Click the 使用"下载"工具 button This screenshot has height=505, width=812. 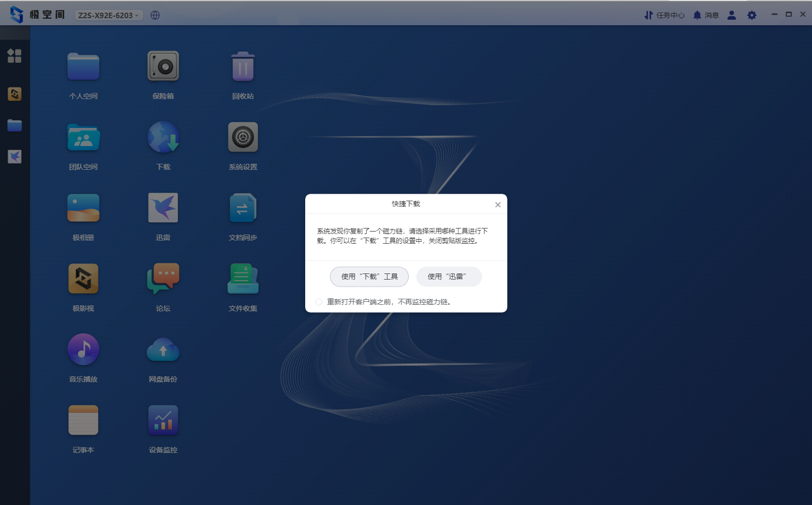[x=369, y=277]
